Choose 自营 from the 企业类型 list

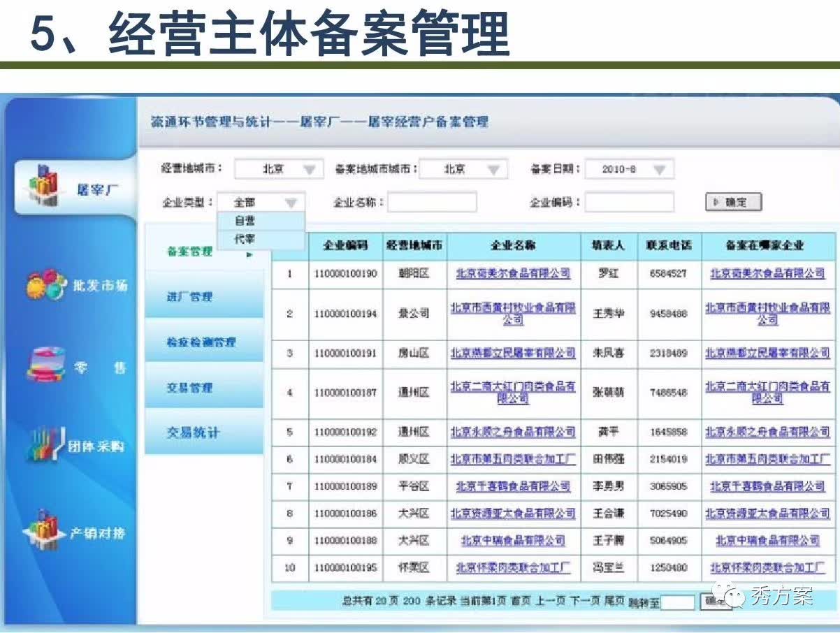tap(261, 221)
